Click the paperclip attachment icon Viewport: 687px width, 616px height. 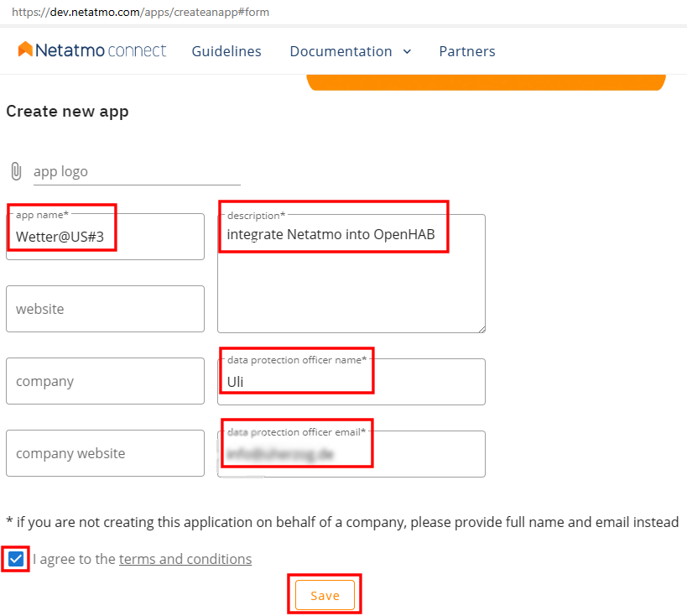(16, 171)
